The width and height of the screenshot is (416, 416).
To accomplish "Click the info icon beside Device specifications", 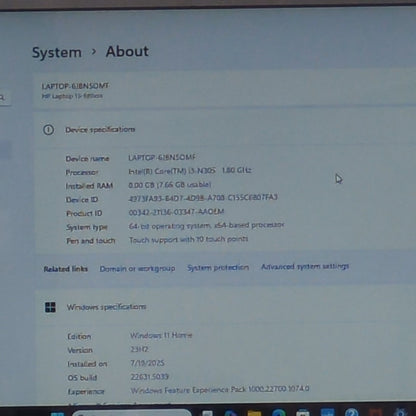I will (x=49, y=130).
